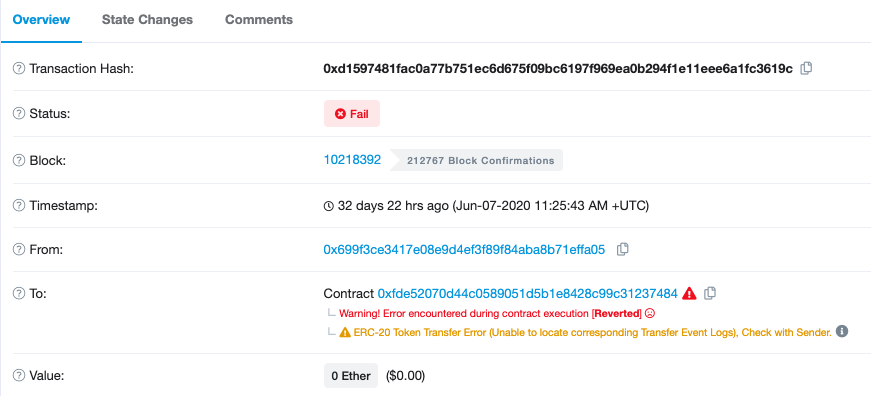Click help icon next to Transaction Hash
Image resolution: width=871 pixels, height=396 pixels.
coord(19,69)
